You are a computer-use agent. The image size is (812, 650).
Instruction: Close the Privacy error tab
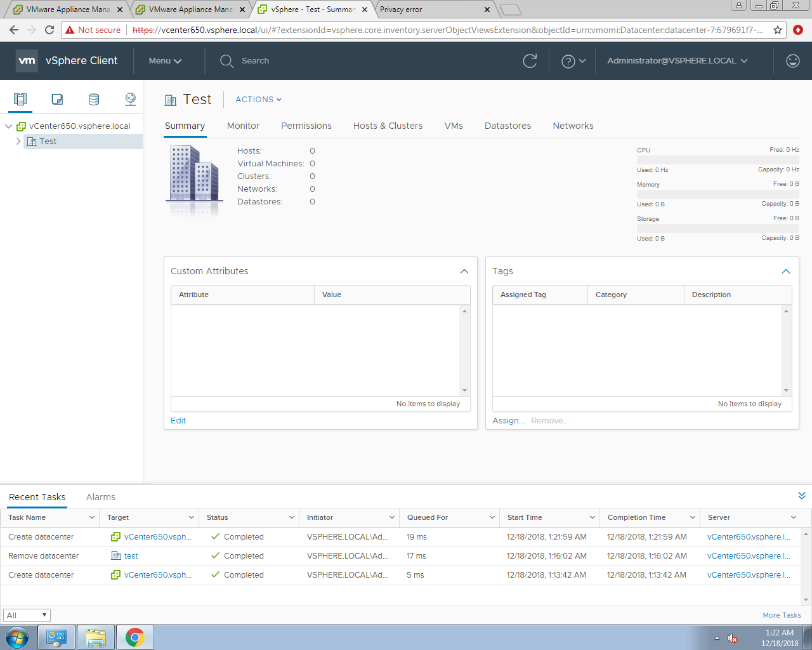pyautogui.click(x=487, y=10)
